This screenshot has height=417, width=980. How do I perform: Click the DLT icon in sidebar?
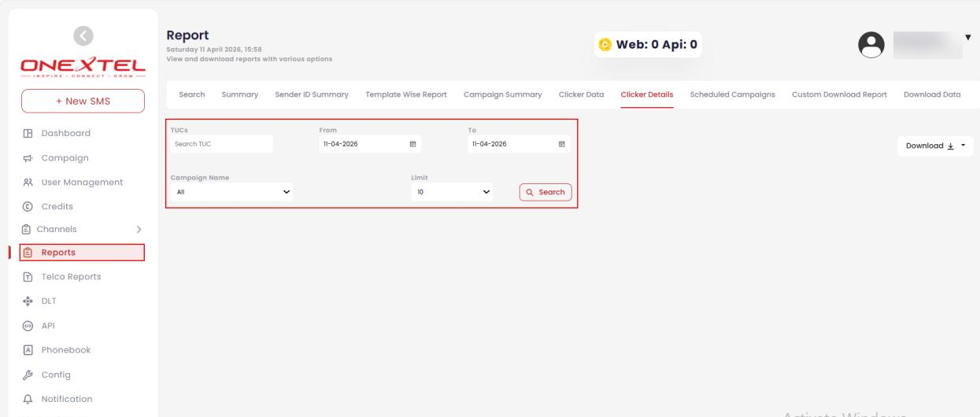[27, 301]
